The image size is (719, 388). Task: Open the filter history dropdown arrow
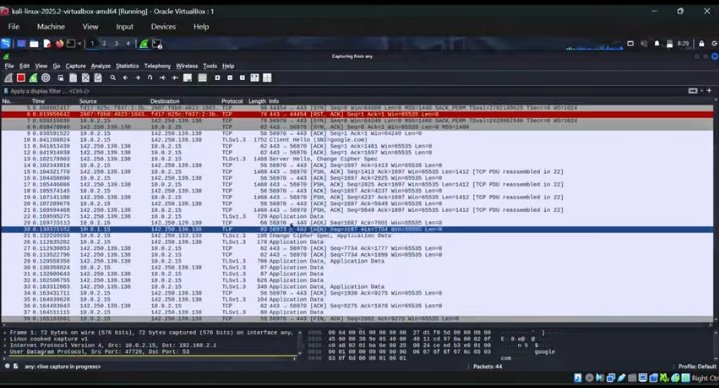point(702,91)
